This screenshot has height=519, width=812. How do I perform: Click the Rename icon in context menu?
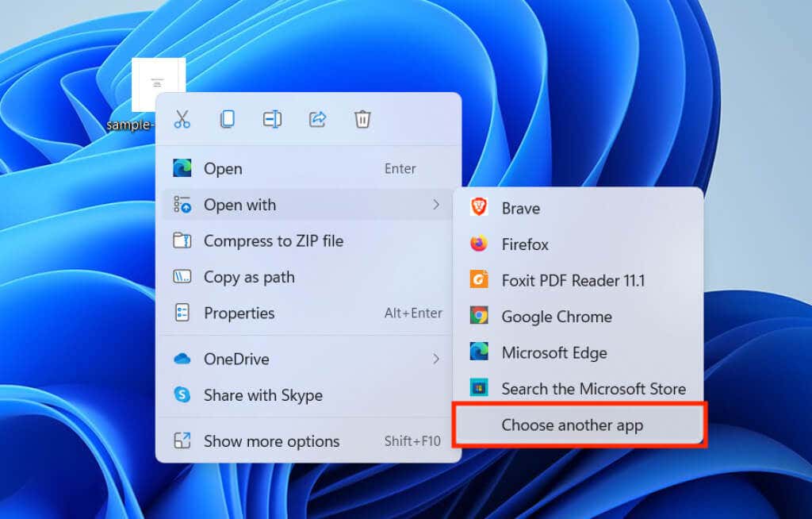(x=272, y=120)
